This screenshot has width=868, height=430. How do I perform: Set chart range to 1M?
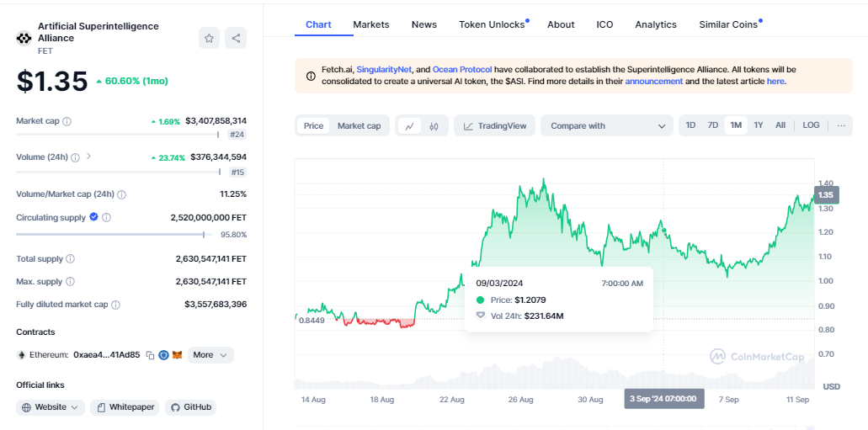[x=736, y=125]
